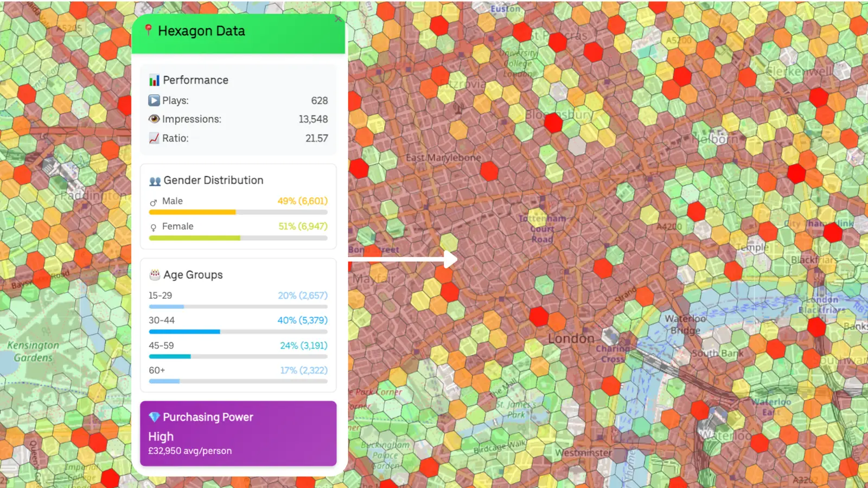Screen dimensions: 868x488
Task: Click the Gender Distribution people icon
Action: (x=155, y=181)
